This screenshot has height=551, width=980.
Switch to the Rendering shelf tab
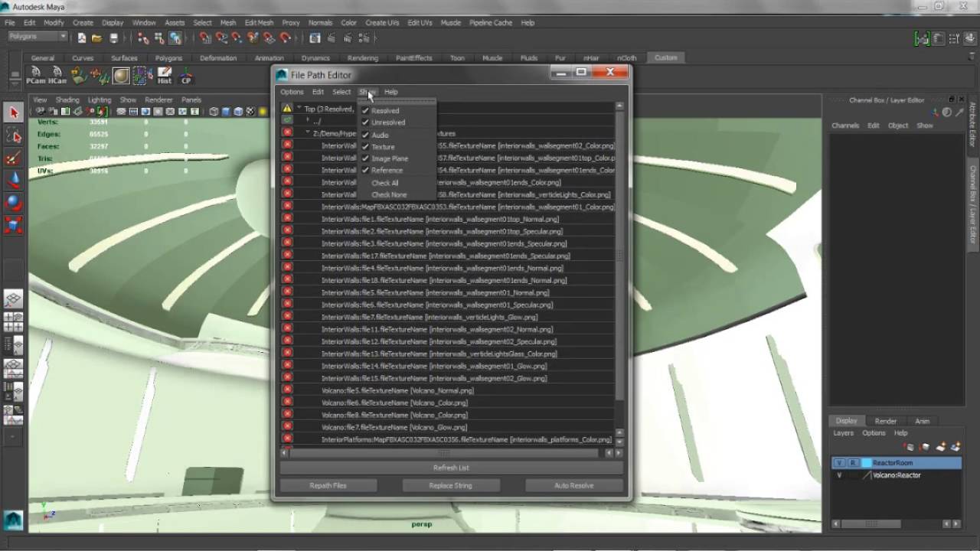363,58
